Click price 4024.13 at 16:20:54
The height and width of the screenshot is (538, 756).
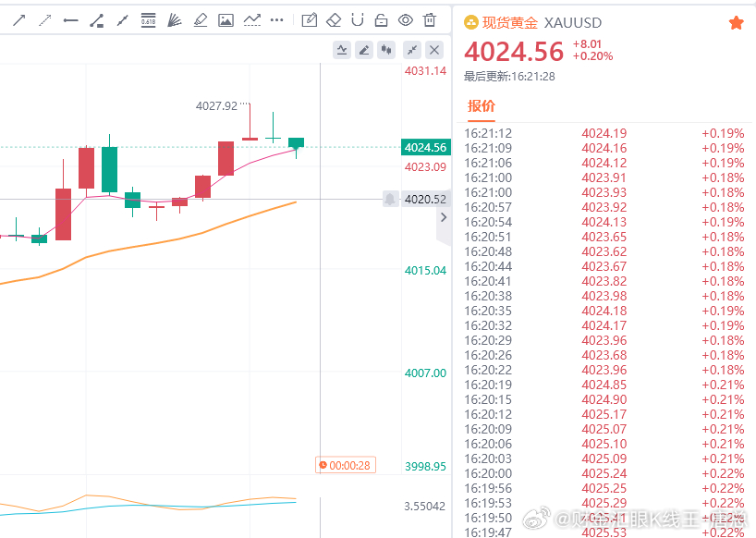604,222
